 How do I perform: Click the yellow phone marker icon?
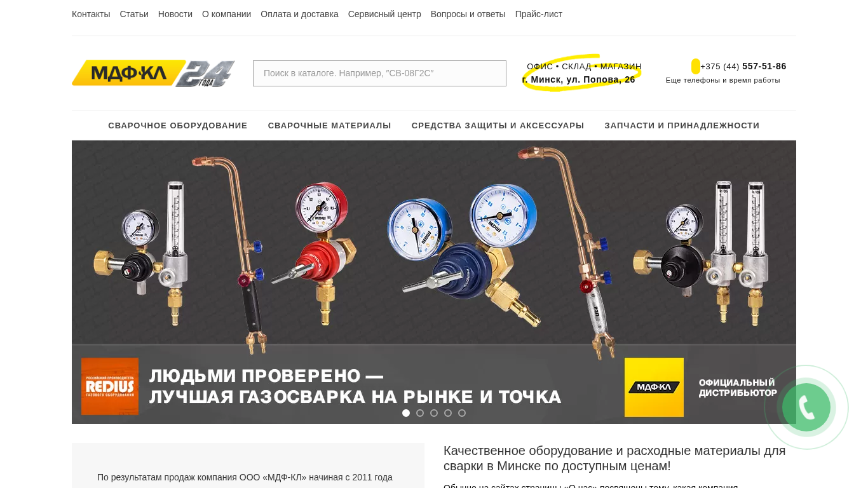[696, 66]
